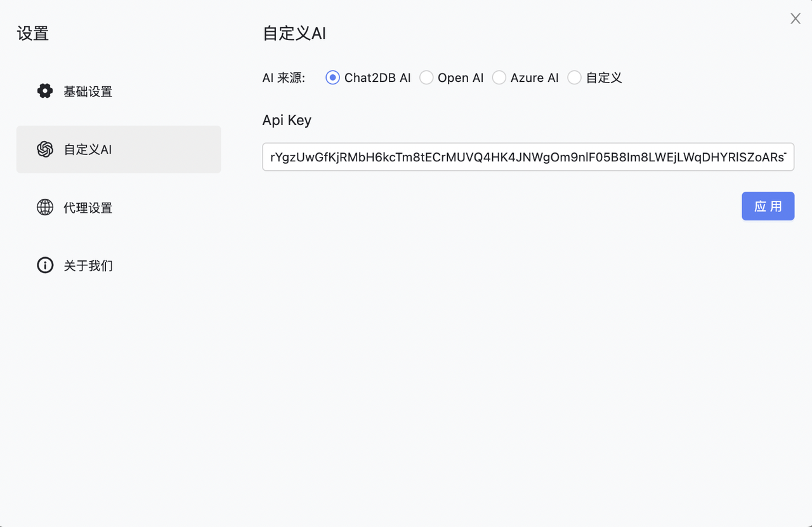This screenshot has height=527, width=812.
Task: Click the AI 来源 label
Action: (x=284, y=78)
